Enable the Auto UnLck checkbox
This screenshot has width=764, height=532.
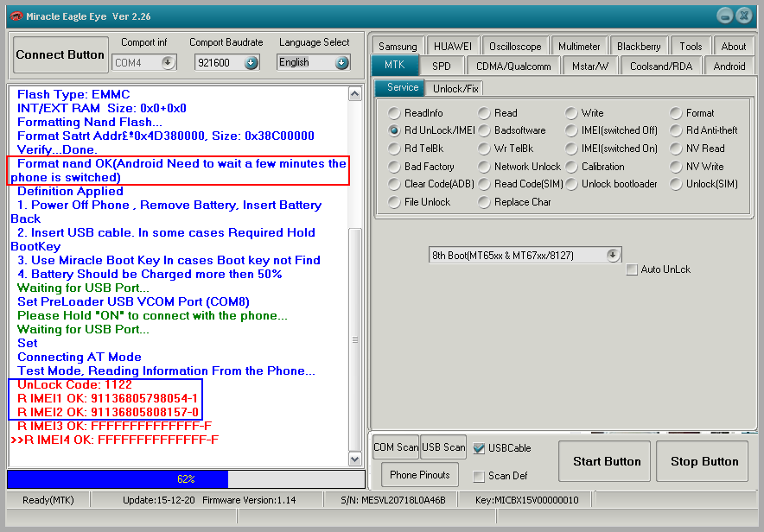(632, 269)
